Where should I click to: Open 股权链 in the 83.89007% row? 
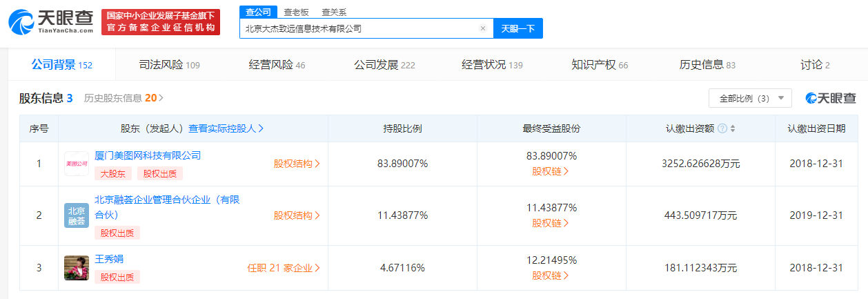(x=551, y=171)
